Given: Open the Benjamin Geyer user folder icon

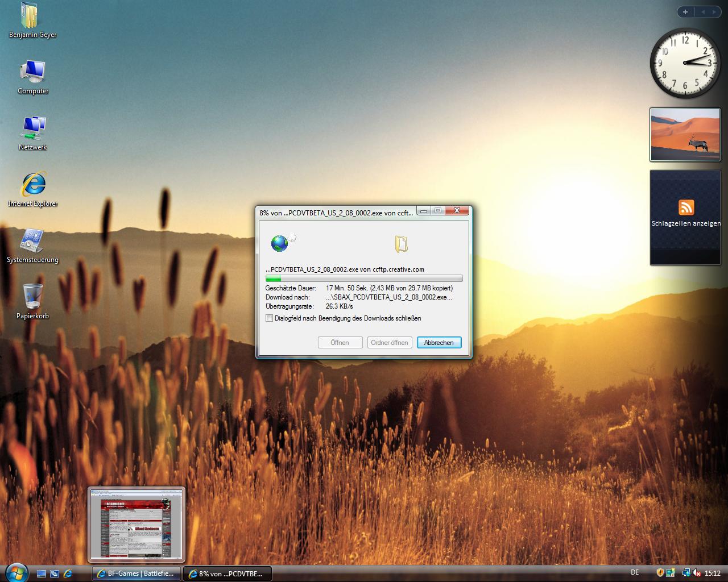Looking at the screenshot, I should point(32,20).
